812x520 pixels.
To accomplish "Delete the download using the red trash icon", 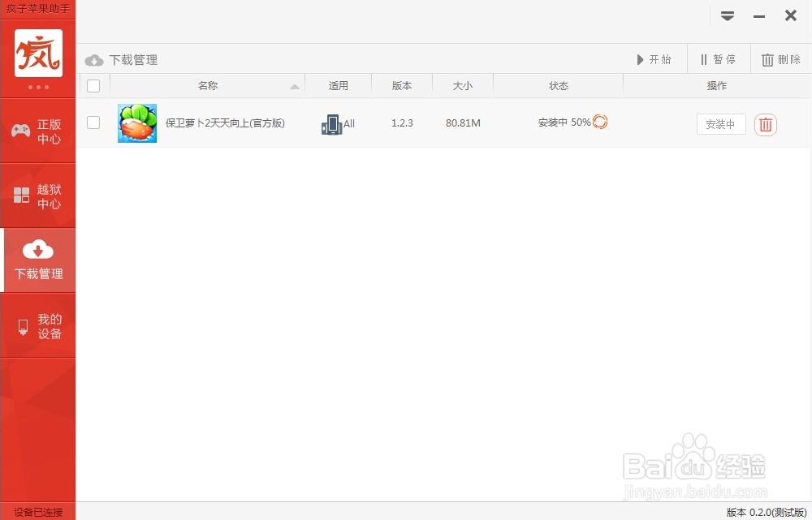I will click(x=765, y=123).
